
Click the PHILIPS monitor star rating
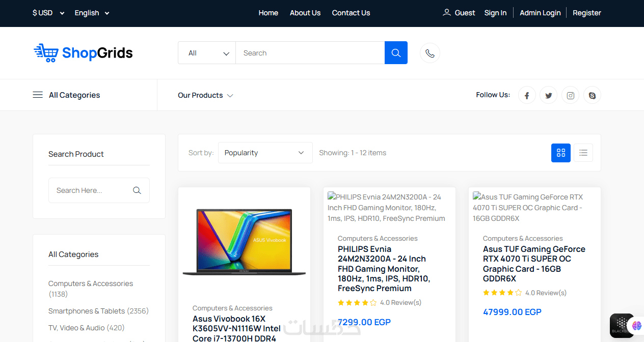click(x=357, y=303)
